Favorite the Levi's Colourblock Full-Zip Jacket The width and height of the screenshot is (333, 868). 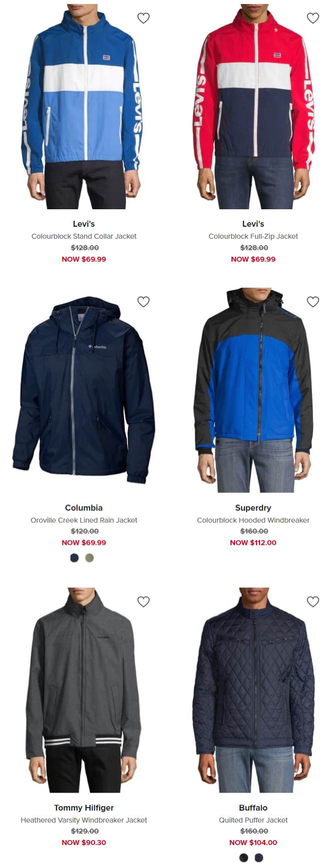click(313, 18)
